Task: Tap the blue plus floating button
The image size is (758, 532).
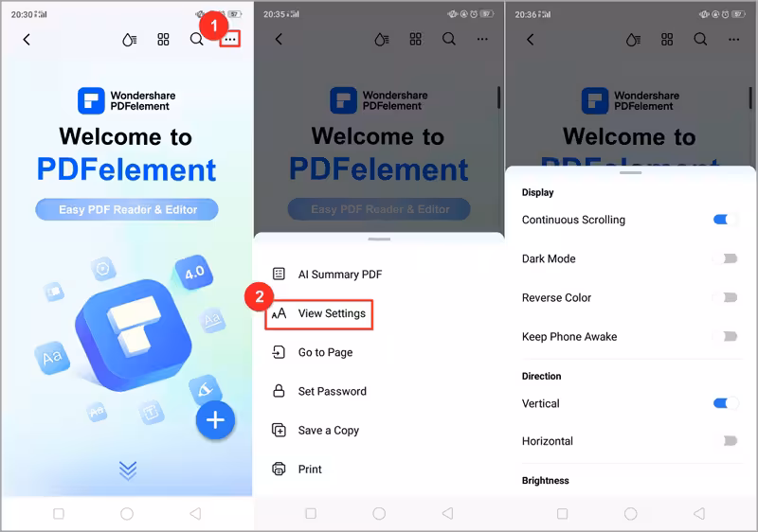Action: point(215,420)
